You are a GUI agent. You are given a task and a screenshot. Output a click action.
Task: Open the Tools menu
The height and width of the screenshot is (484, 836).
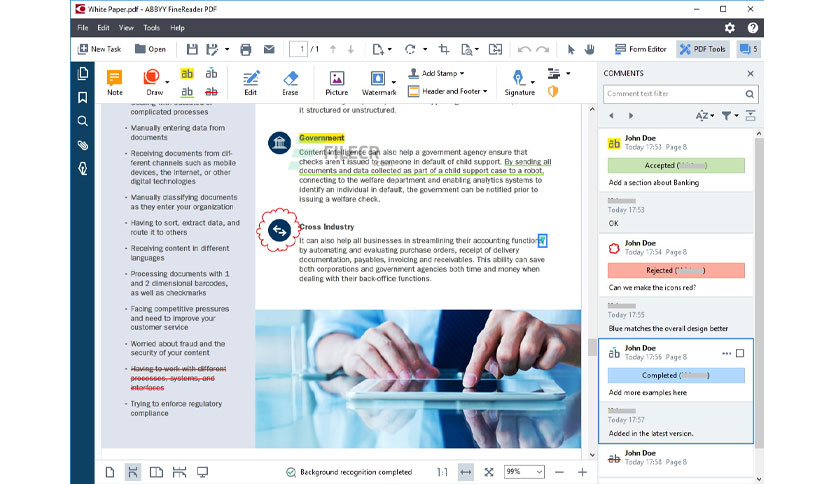(x=151, y=28)
